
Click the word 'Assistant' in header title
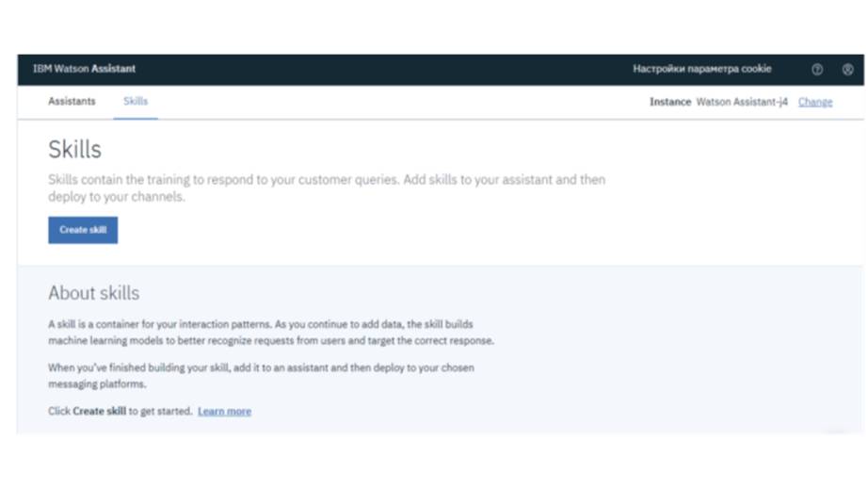114,69
